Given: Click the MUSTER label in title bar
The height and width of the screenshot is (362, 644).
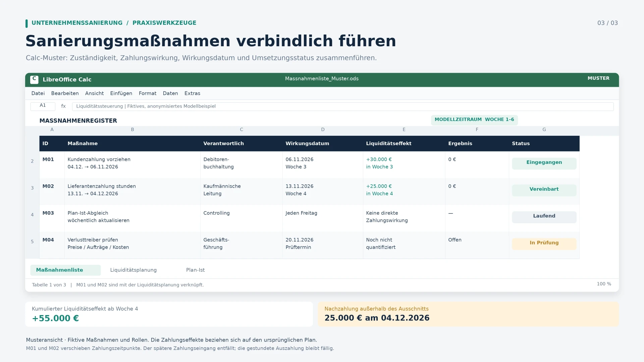Looking at the screenshot, I should pos(598,78).
